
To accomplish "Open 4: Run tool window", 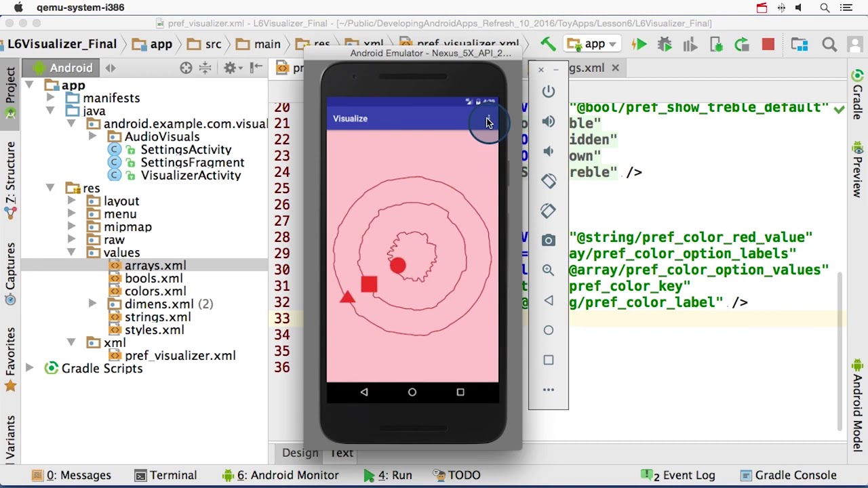I will click(x=387, y=475).
